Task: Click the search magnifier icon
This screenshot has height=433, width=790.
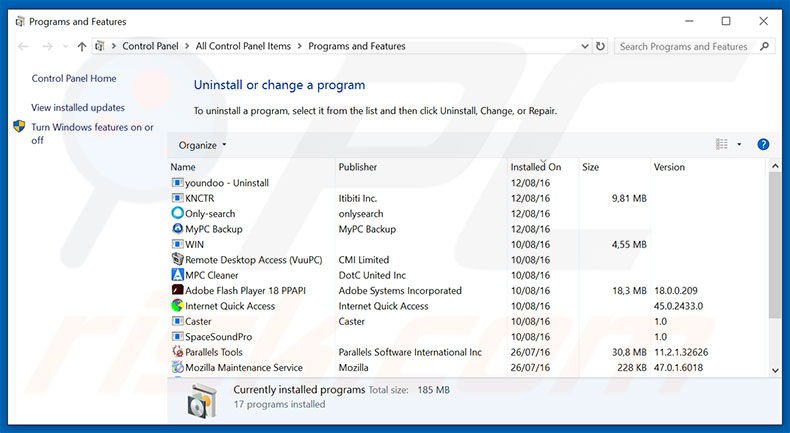Action: [x=764, y=46]
